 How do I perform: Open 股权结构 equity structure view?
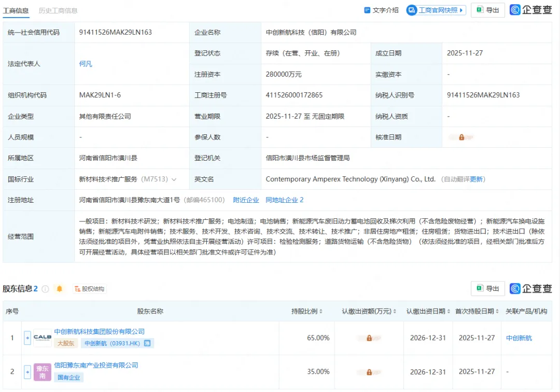point(89,289)
